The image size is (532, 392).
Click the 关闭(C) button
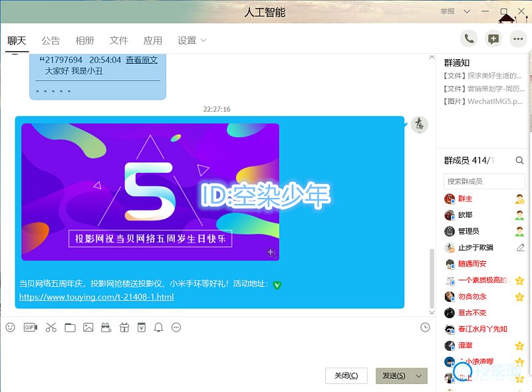point(346,376)
